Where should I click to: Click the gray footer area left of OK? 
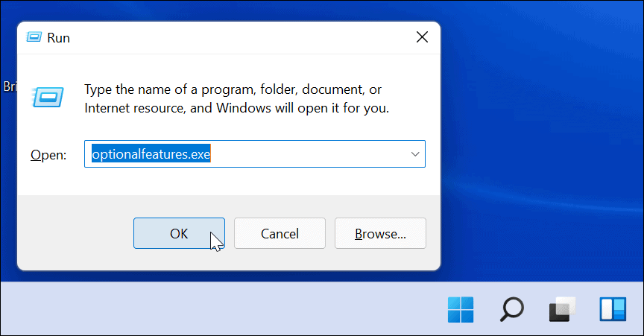coord(75,233)
